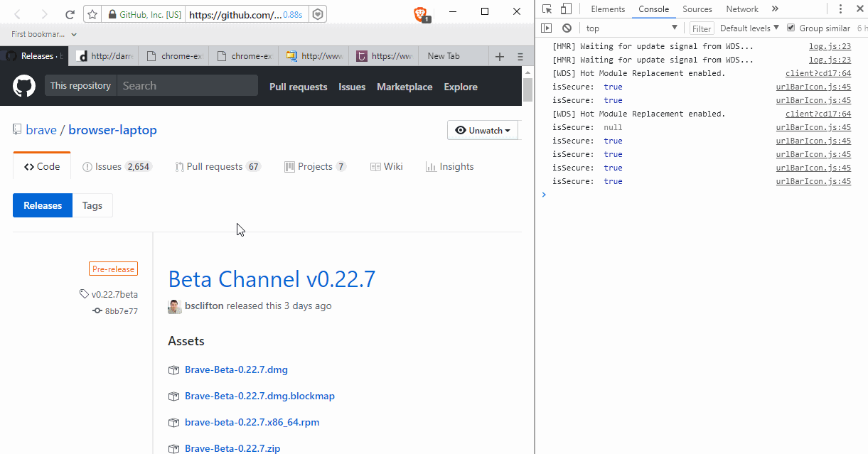Open the Brave lion shields icon

(422, 14)
